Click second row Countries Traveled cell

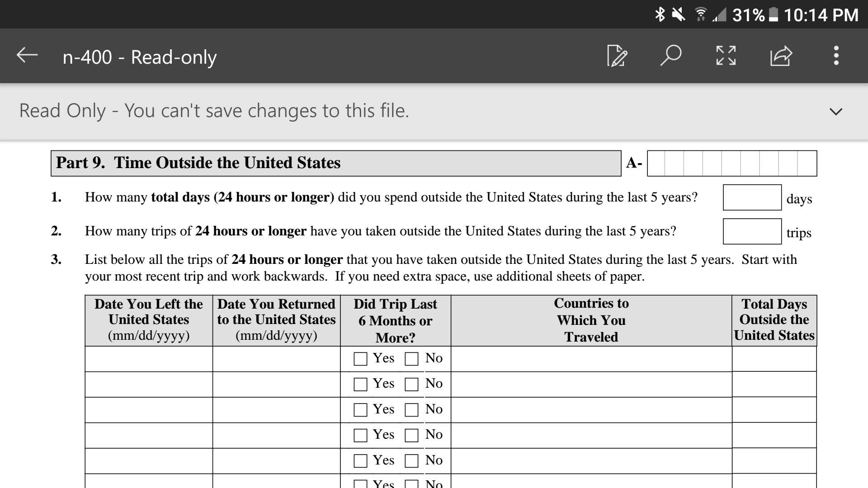point(591,385)
